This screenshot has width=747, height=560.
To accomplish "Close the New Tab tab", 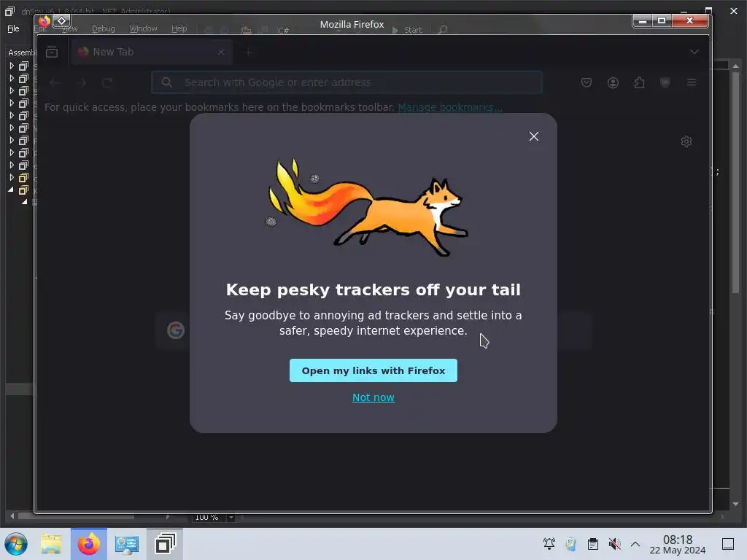I will (x=221, y=52).
